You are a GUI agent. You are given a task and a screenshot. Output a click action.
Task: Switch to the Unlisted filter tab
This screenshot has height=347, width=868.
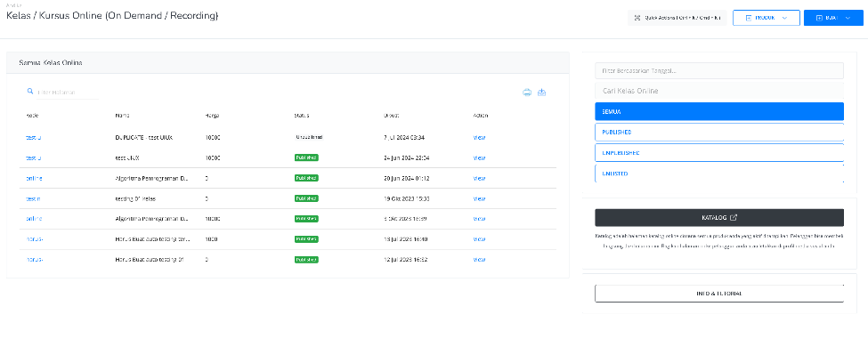coord(719,173)
